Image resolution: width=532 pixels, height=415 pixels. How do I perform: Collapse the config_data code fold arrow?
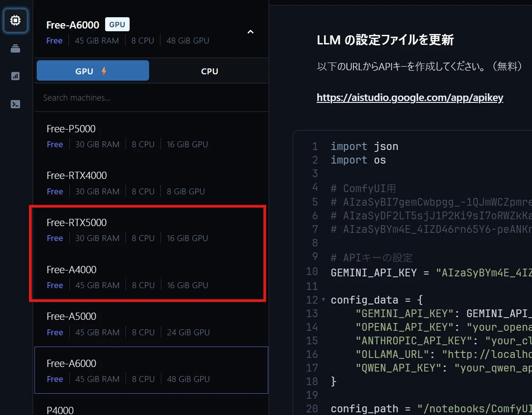tap(324, 299)
